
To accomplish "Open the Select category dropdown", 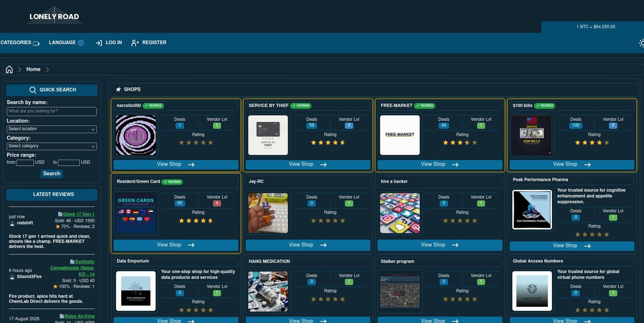I will (51, 146).
